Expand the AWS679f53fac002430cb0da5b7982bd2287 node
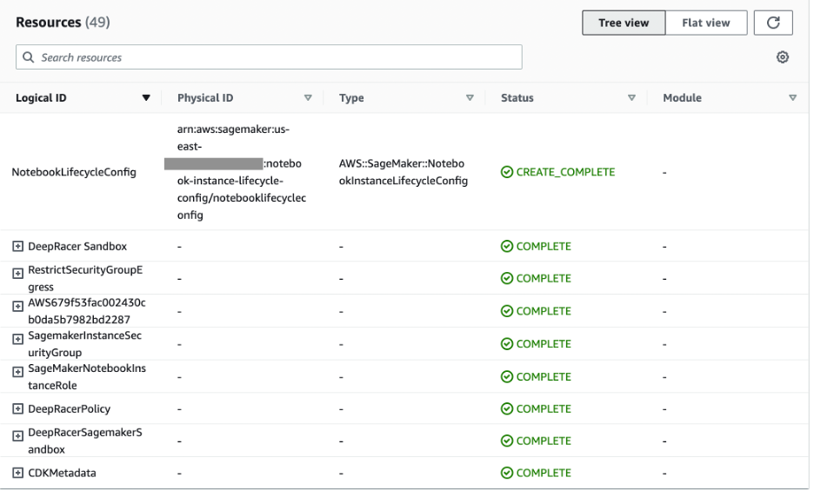This screenshot has height=504, width=814. click(x=18, y=307)
